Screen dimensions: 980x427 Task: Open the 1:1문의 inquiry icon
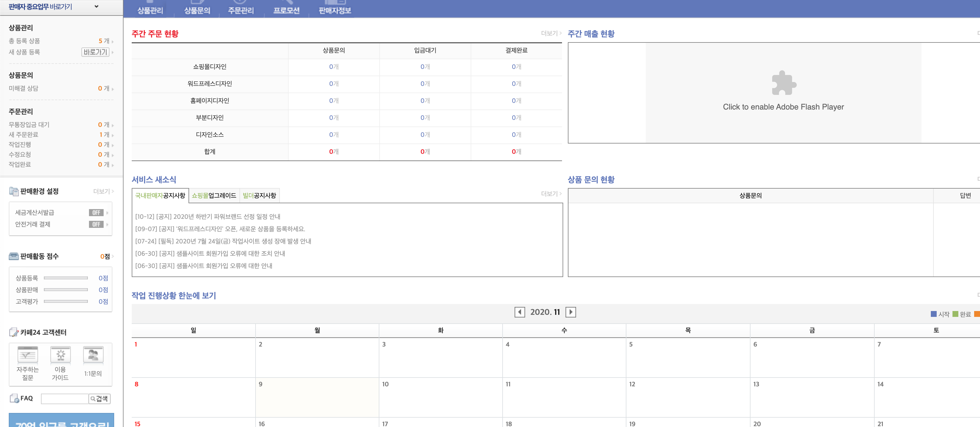[x=93, y=355]
